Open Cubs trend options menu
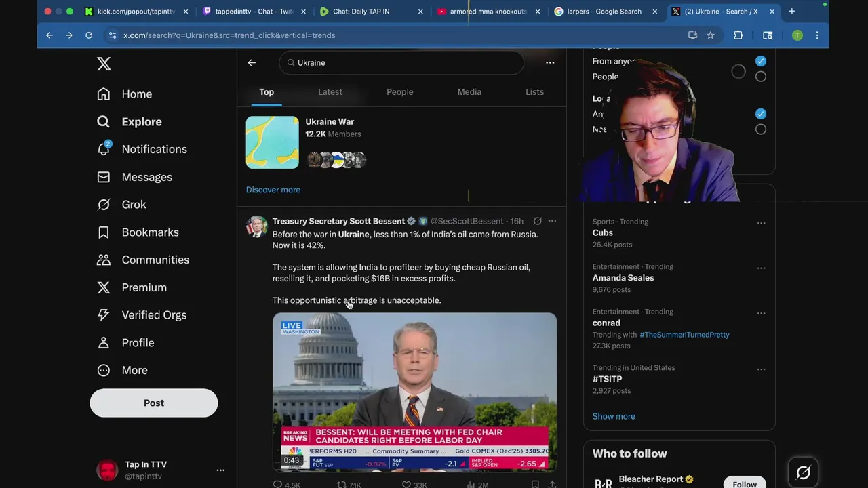Screen dimensions: 868x488 761,223
